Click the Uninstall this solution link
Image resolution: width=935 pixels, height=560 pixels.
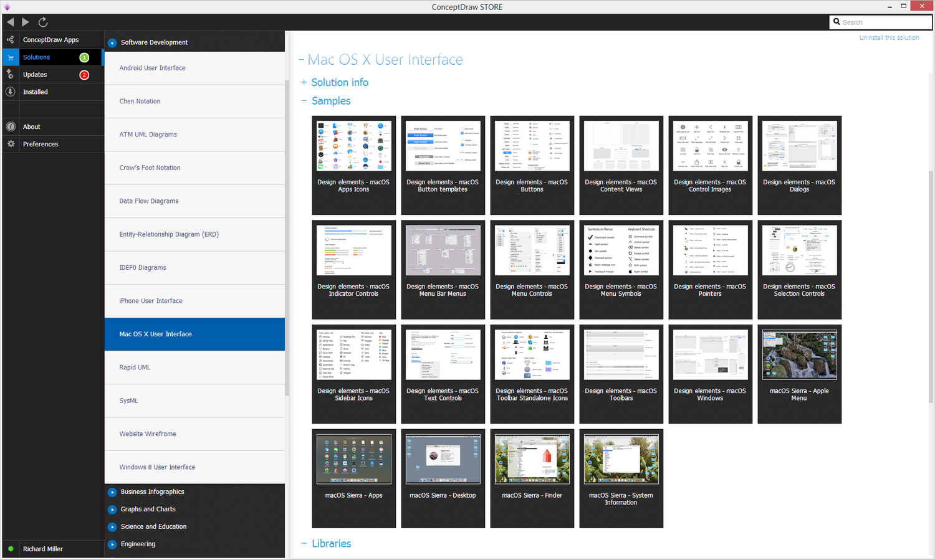pos(889,38)
